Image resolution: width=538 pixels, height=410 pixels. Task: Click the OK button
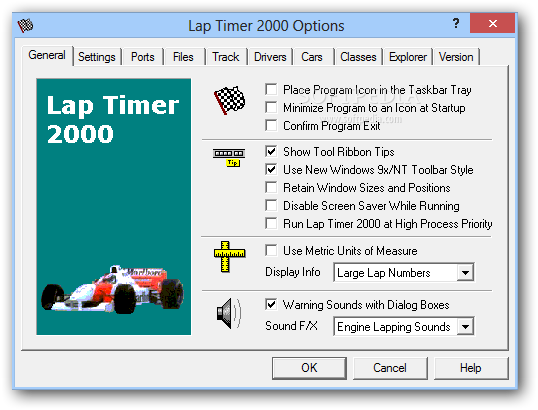pos(309,368)
